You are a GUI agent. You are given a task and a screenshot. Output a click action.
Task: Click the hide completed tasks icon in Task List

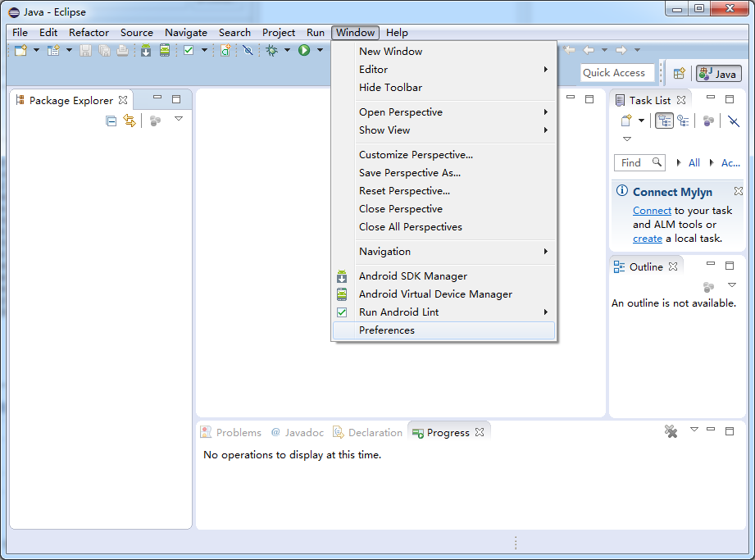[734, 121]
